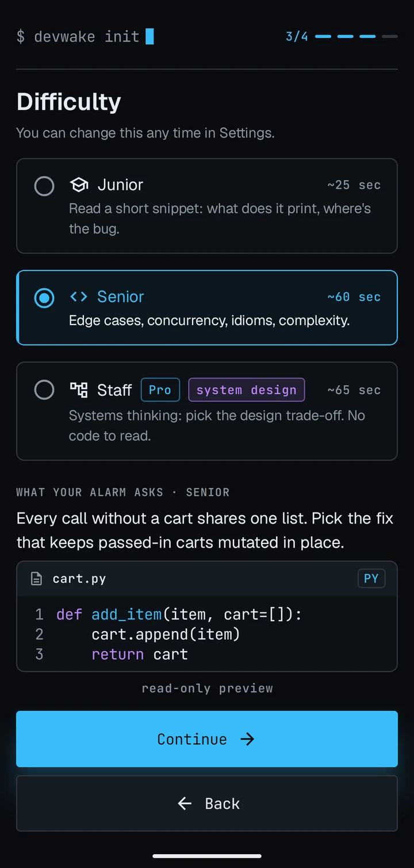
Task: Click the last unfilled progress segment
Action: (x=390, y=36)
